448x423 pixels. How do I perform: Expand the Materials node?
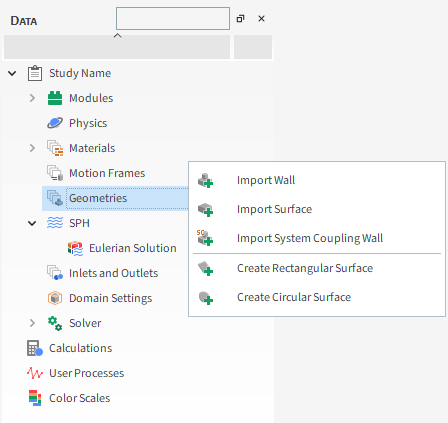(32, 148)
